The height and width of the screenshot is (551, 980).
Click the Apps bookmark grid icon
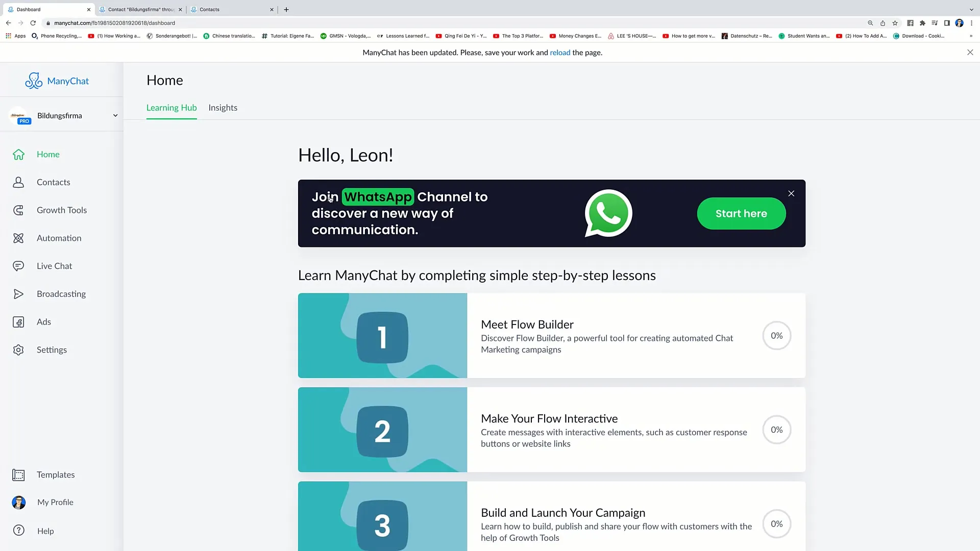pyautogui.click(x=8, y=36)
